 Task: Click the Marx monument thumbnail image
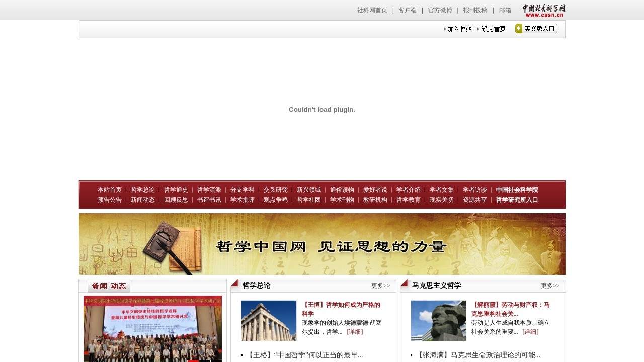point(438,320)
